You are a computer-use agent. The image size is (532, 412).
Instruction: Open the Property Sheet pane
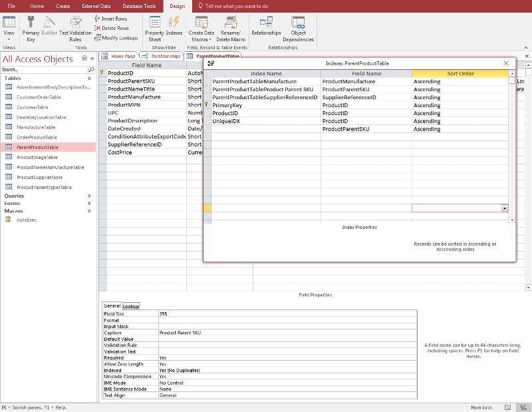point(154,27)
